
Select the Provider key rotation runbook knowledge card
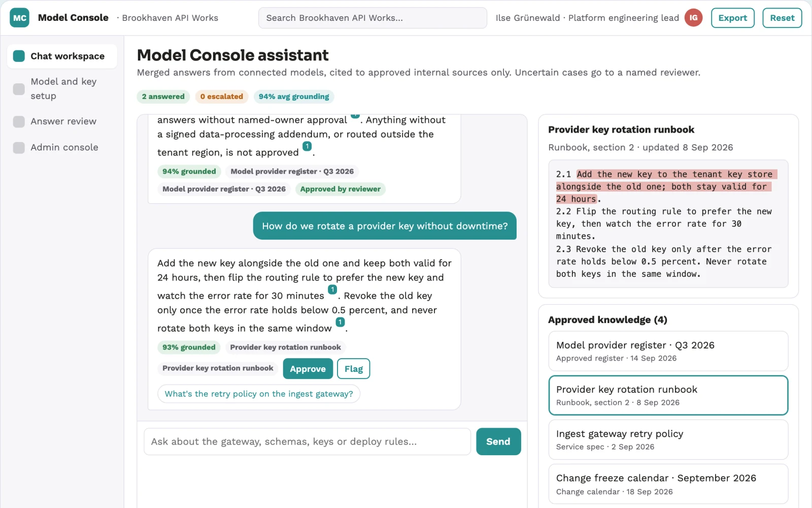point(668,395)
